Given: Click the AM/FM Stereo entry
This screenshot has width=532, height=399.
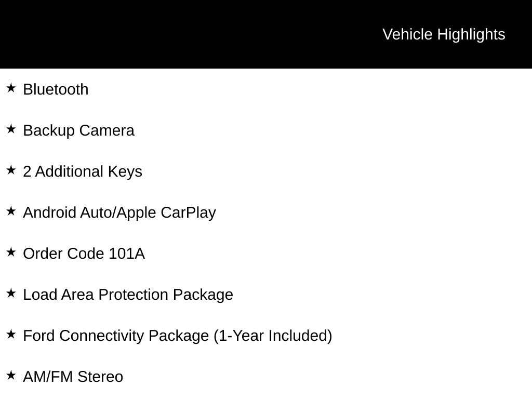Looking at the screenshot, I should (x=73, y=377).
